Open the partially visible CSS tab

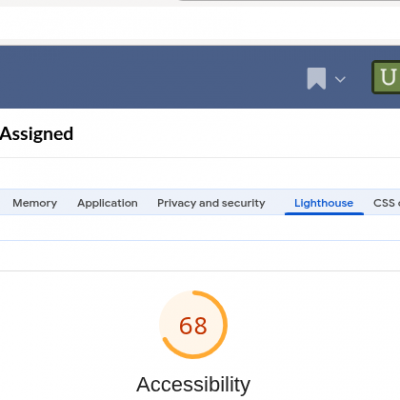386,203
